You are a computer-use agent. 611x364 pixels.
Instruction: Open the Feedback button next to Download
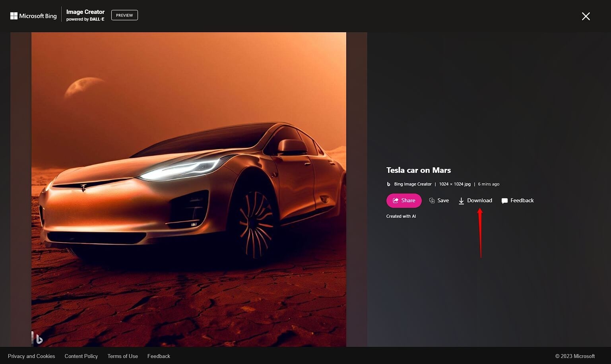coord(518,201)
